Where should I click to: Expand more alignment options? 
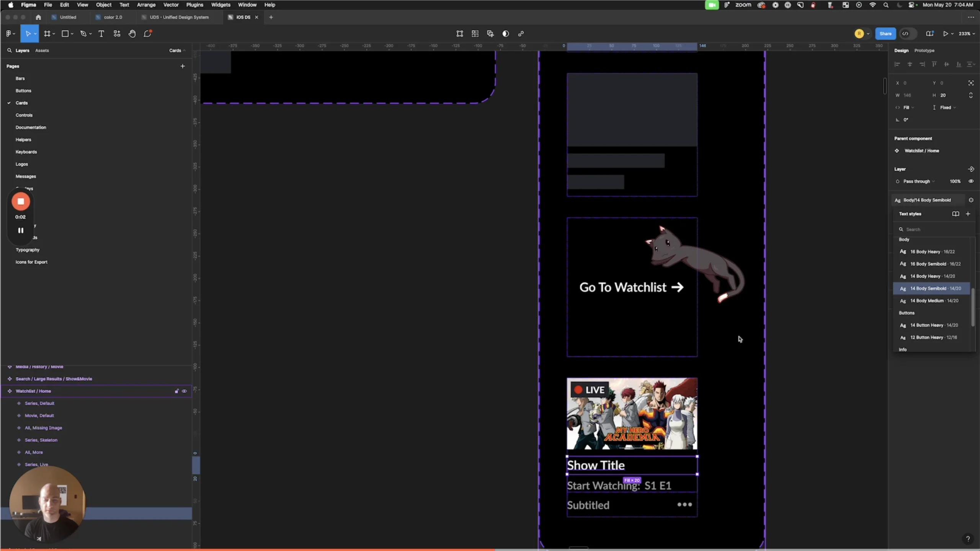pyautogui.click(x=971, y=64)
